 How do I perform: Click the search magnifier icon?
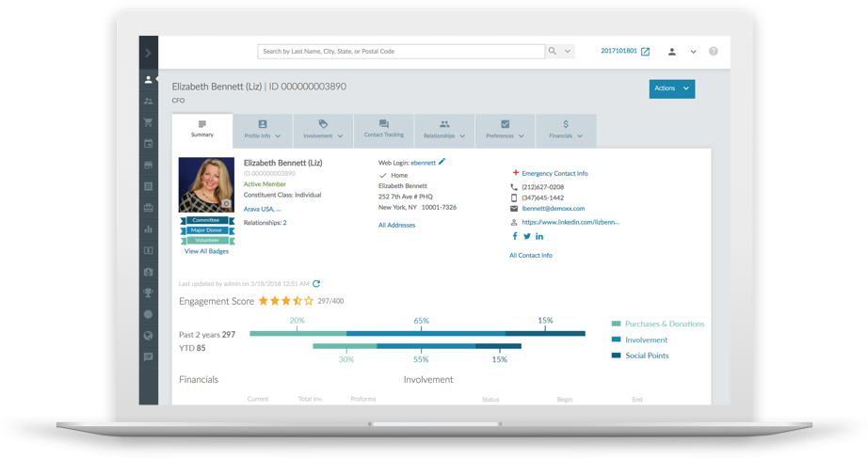[x=553, y=52]
